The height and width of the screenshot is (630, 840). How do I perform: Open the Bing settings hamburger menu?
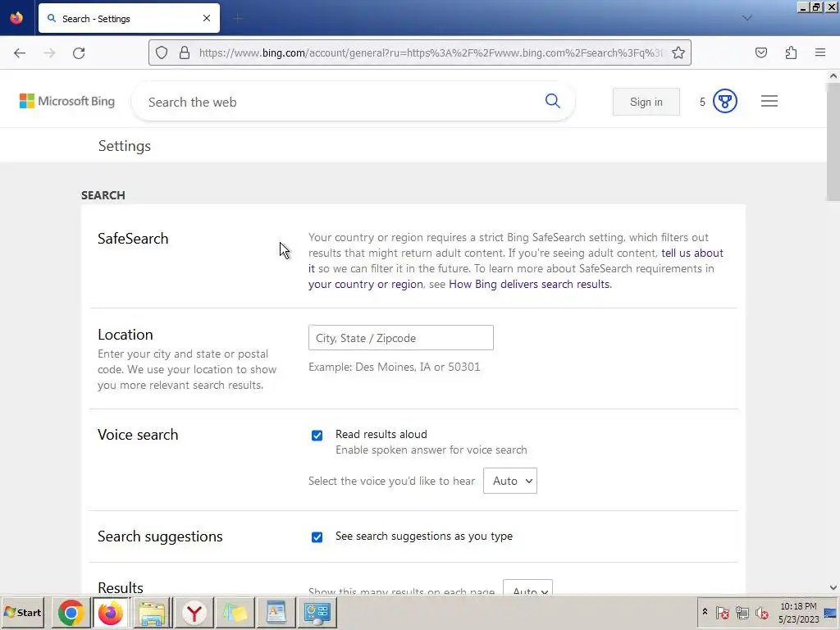769,101
